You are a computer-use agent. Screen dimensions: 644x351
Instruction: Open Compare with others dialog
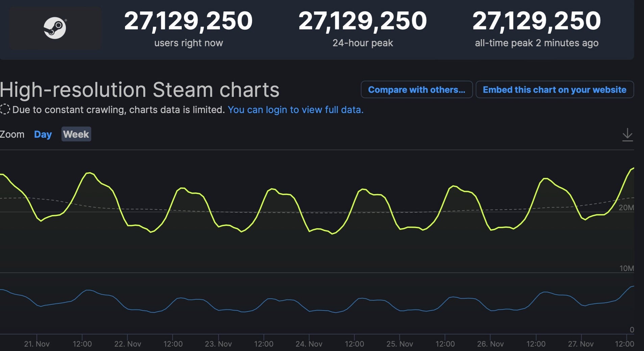(417, 89)
